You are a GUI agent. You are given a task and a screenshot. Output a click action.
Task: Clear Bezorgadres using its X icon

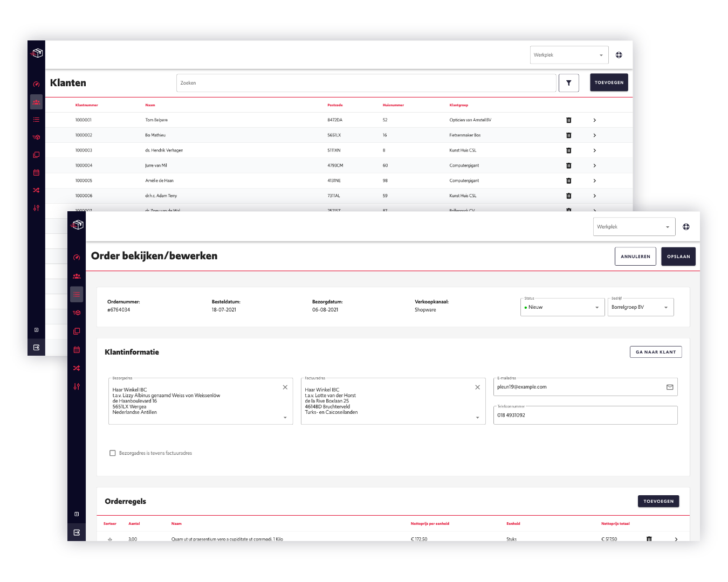(x=285, y=387)
